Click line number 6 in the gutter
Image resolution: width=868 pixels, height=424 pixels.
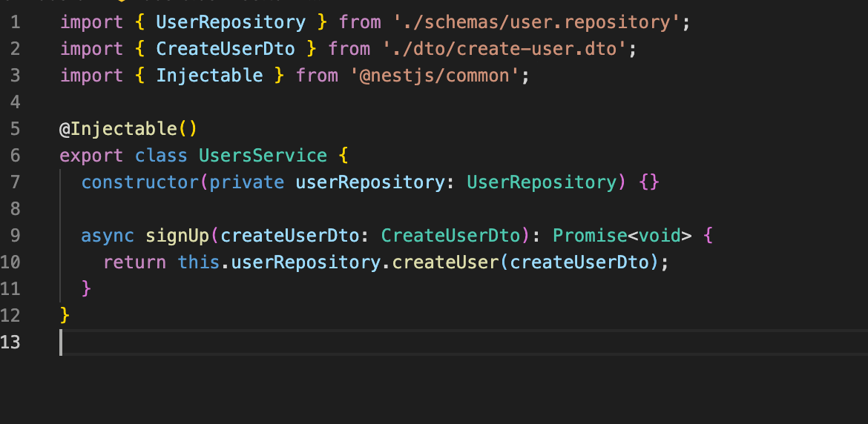pos(15,156)
